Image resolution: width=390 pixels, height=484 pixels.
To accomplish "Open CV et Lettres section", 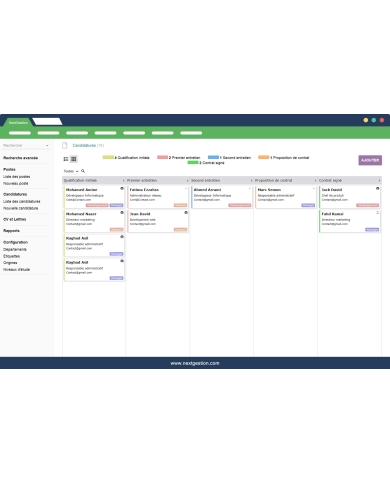I will pyautogui.click(x=15, y=219).
